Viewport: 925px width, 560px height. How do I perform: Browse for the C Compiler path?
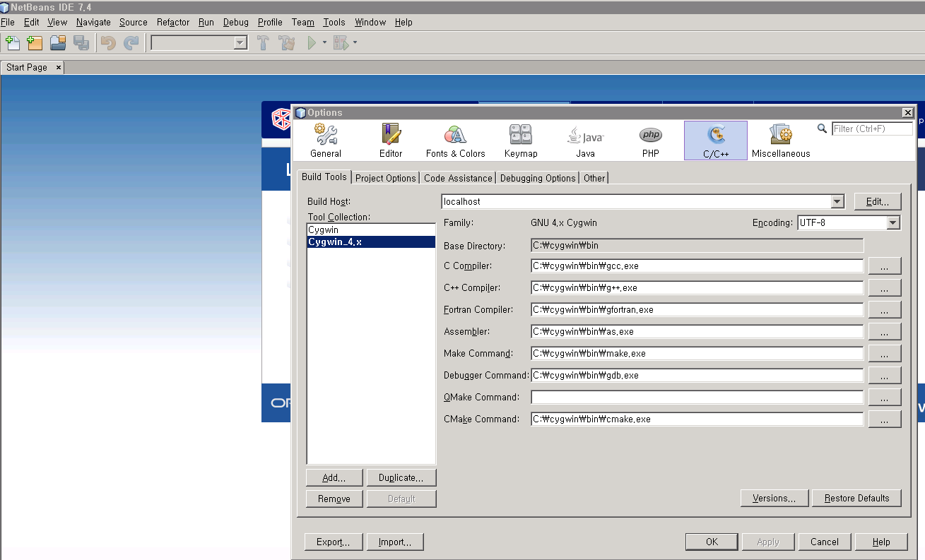[x=885, y=266]
